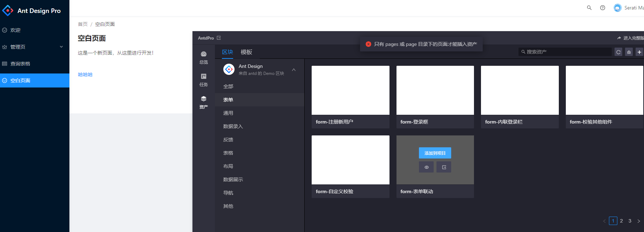
Task: Open the 总览 dashboard panel
Action: (204, 58)
